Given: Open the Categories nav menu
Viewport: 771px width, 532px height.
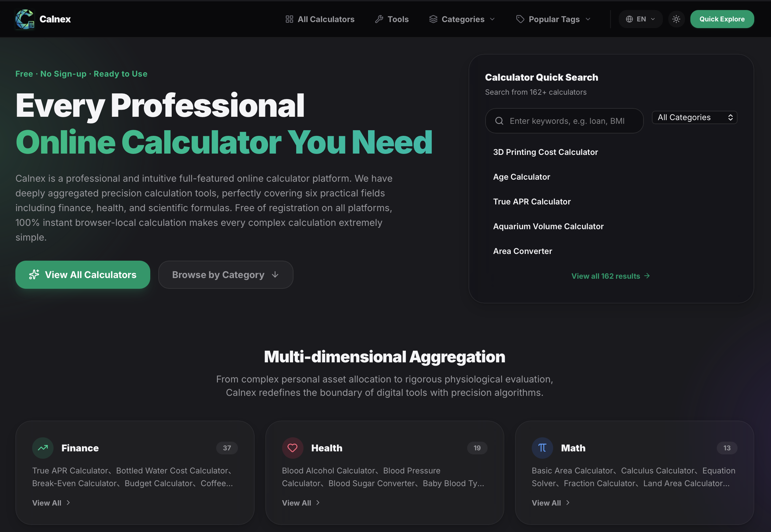Looking at the screenshot, I should click(x=462, y=19).
